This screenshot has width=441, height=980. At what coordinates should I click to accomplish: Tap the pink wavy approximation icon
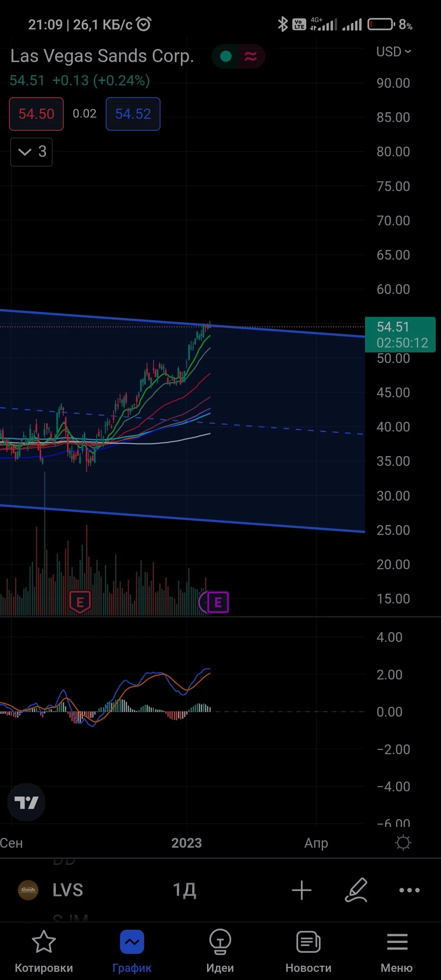(x=251, y=56)
